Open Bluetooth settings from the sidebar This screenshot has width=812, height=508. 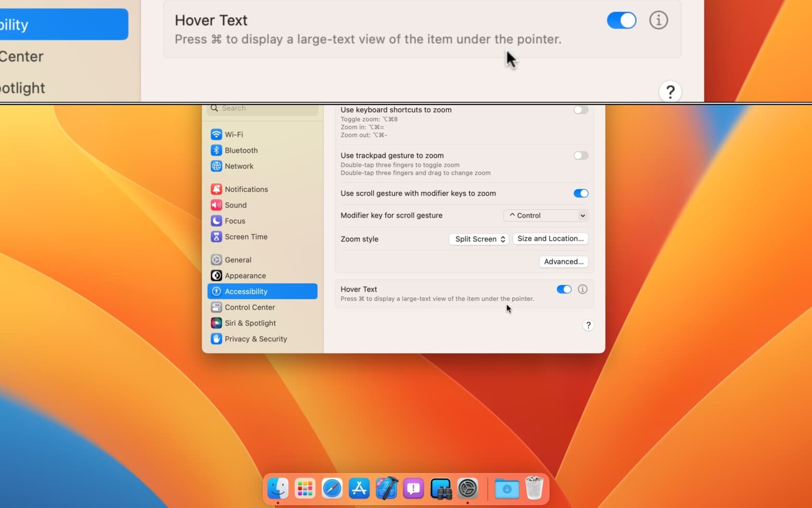(241, 150)
